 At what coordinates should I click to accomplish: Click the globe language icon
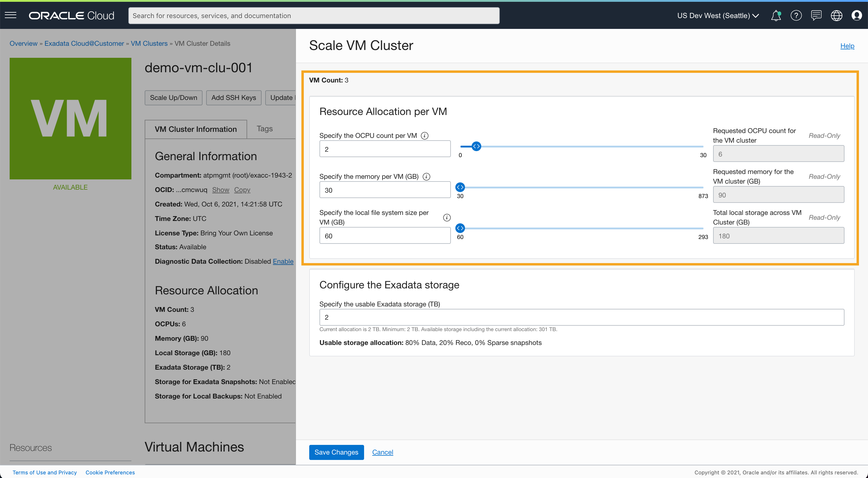(836, 15)
